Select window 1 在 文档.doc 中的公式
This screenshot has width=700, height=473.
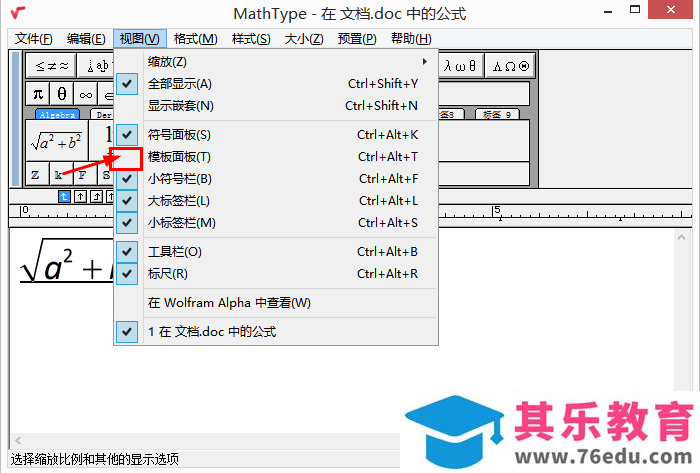tap(276, 332)
